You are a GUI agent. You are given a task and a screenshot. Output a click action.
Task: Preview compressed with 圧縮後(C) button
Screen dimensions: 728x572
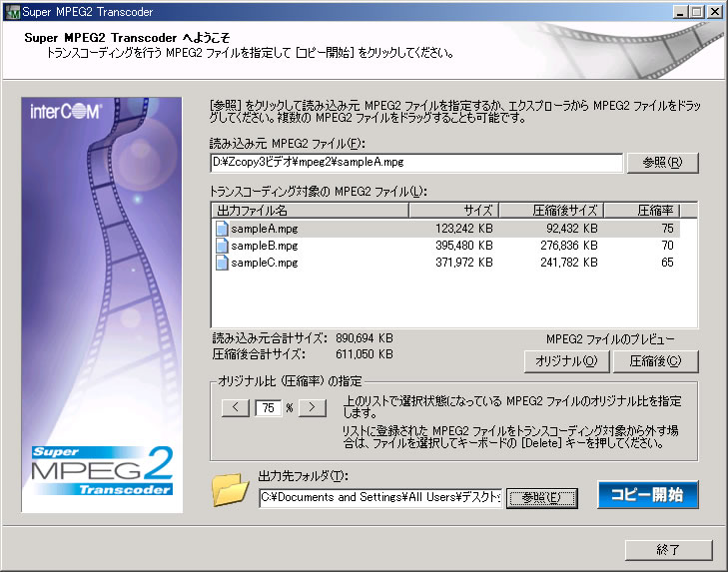(x=655, y=361)
